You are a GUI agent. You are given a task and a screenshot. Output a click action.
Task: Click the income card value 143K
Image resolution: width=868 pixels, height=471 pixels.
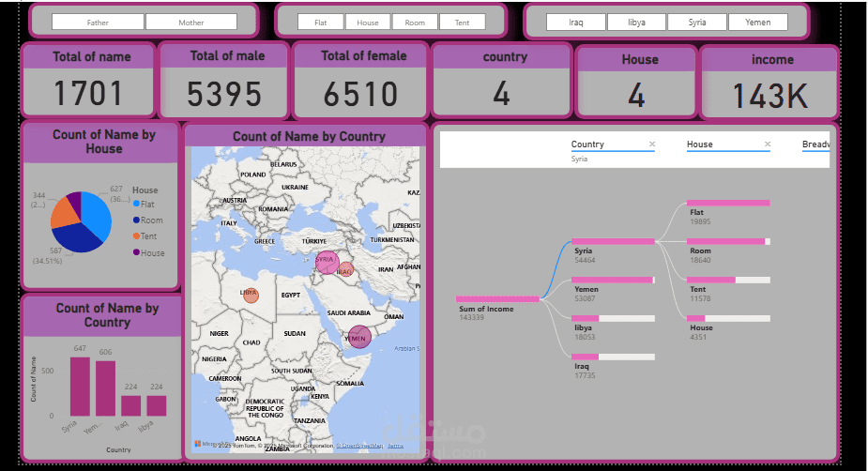[x=770, y=96]
